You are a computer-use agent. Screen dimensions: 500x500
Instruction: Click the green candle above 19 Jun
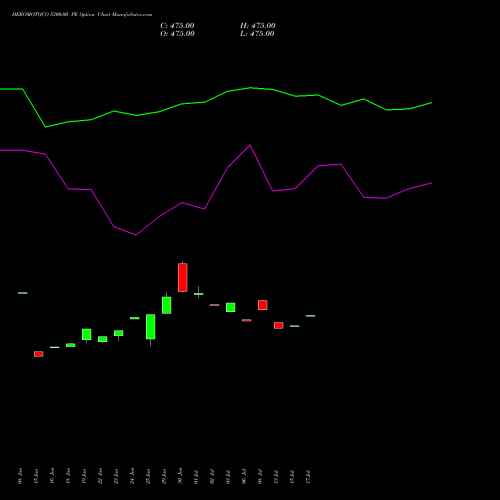click(x=87, y=334)
